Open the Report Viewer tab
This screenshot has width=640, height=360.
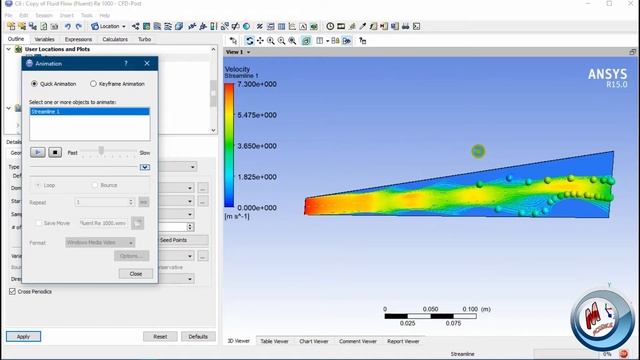(403, 341)
